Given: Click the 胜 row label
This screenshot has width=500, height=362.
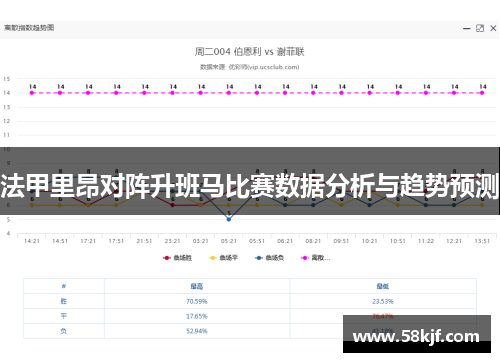Looking at the screenshot, I should point(64,301).
